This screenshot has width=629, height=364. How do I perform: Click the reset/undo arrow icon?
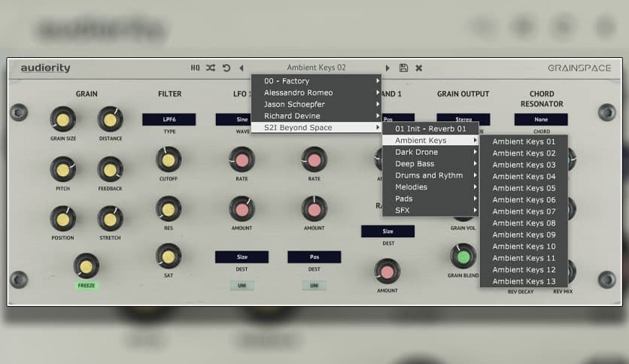coord(226,68)
